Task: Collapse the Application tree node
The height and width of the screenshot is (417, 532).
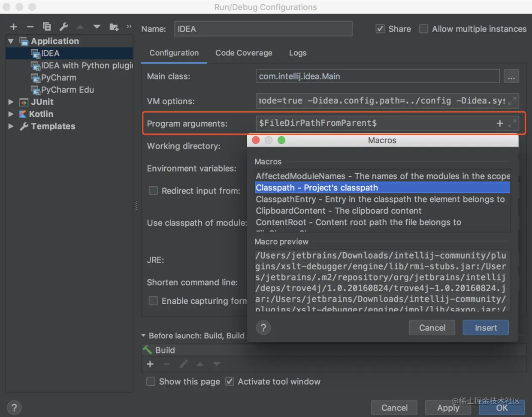Action: (x=11, y=41)
